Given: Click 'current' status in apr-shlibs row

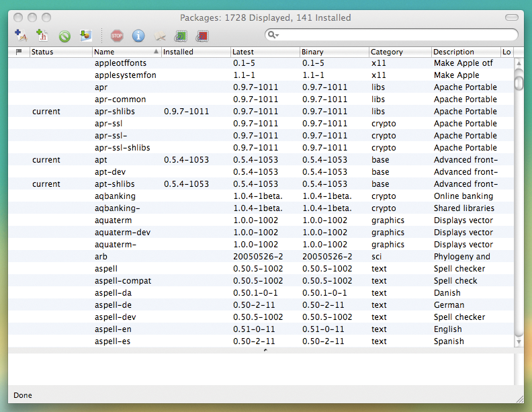Looking at the screenshot, I should point(46,112).
